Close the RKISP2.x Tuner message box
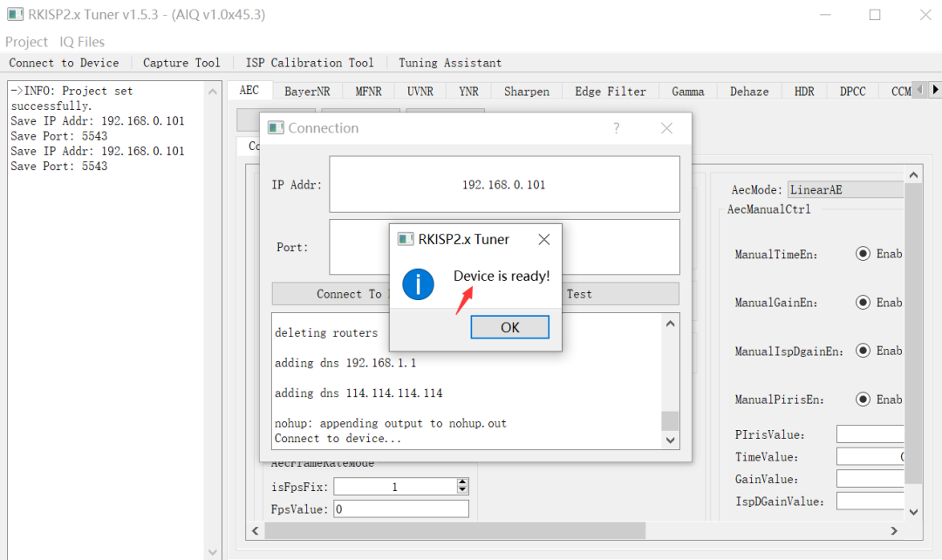The height and width of the screenshot is (560, 942). click(x=543, y=239)
